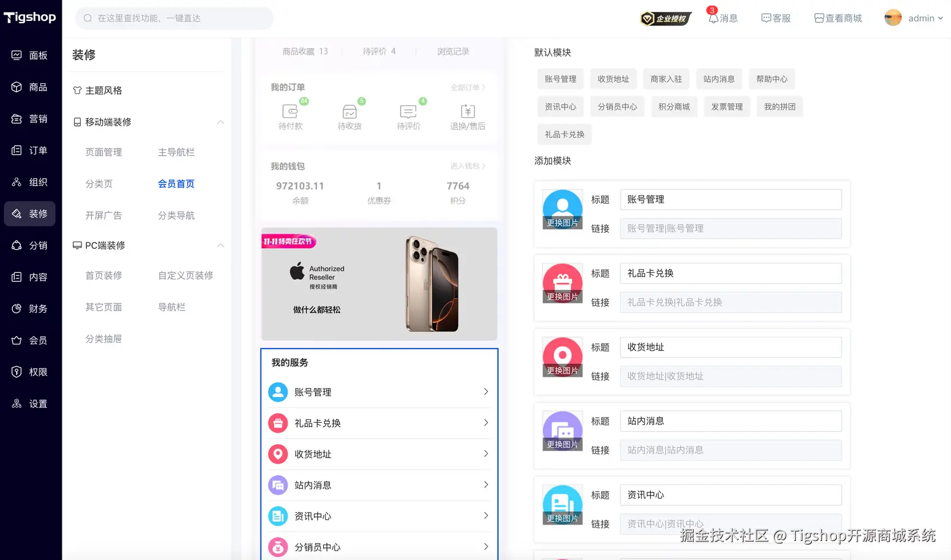Viewport: 951px width, 560px height.
Task: Open the 营销 marketing icon in sidebar
Action: [x=17, y=119]
